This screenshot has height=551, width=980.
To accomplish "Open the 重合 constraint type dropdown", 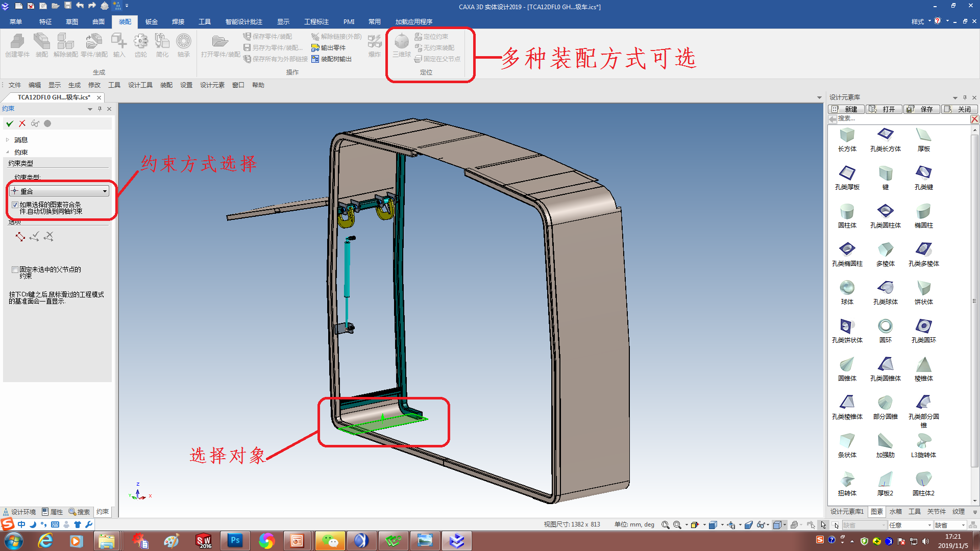I will (x=105, y=191).
